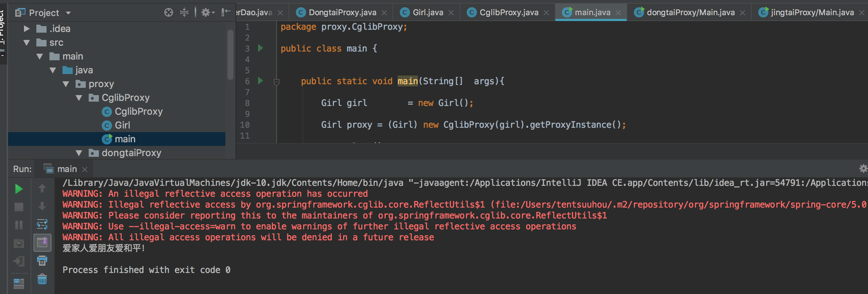868x294 pixels.
Task: Close the main.java tab
Action: (618, 13)
